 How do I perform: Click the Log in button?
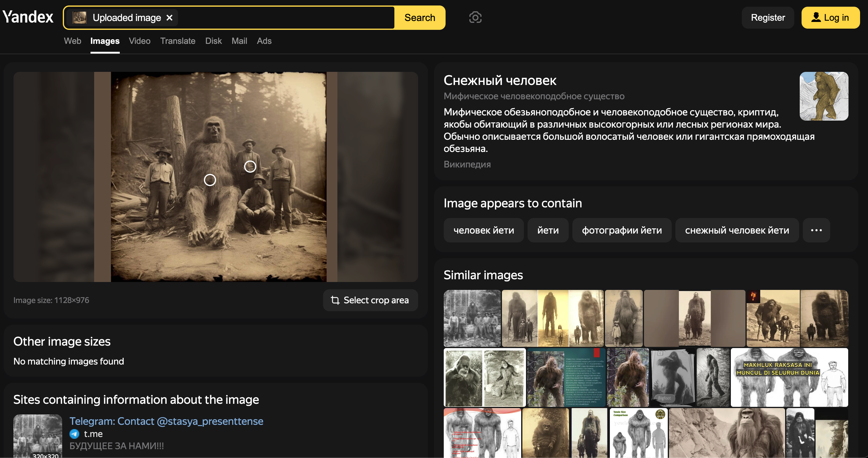(830, 18)
